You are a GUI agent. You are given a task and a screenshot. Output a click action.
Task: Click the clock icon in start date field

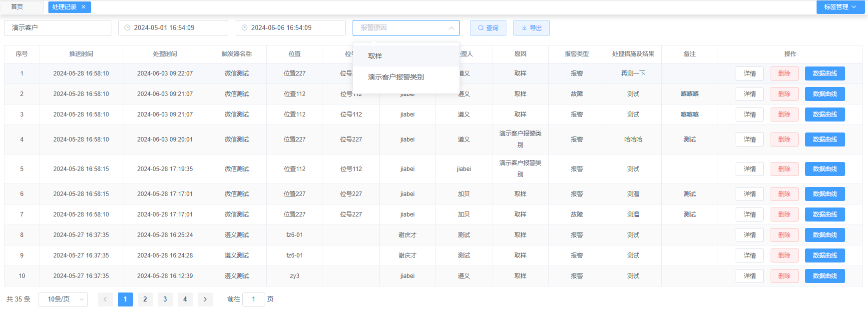127,28
